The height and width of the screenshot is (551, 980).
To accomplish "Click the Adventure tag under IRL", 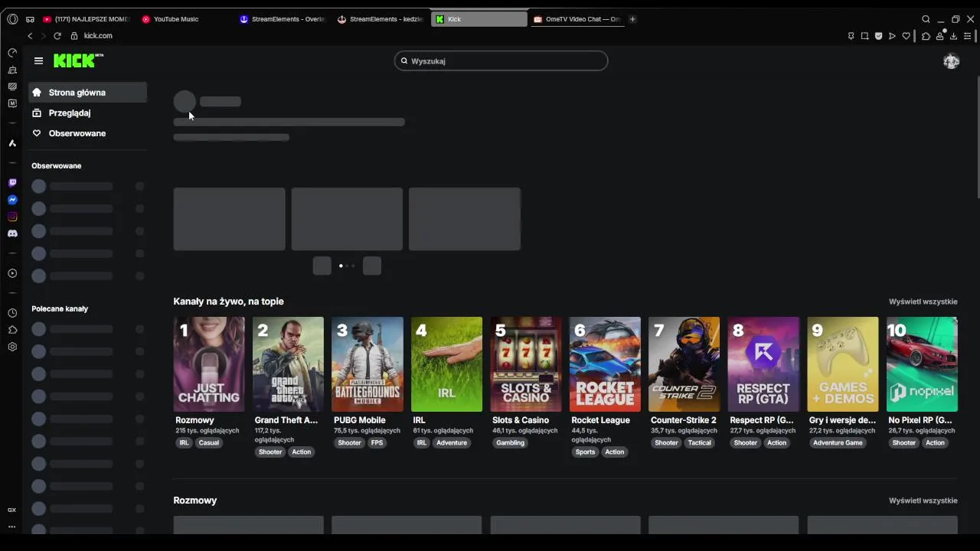I will coord(452,443).
